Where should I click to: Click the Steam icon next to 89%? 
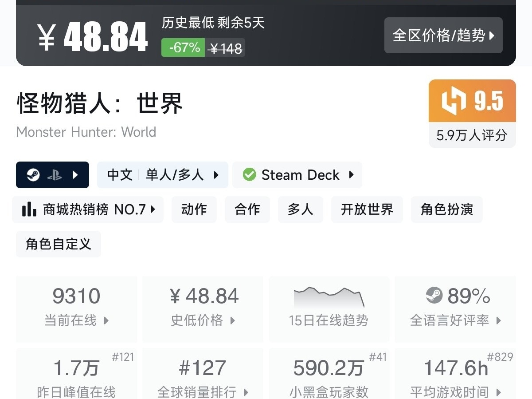(434, 296)
